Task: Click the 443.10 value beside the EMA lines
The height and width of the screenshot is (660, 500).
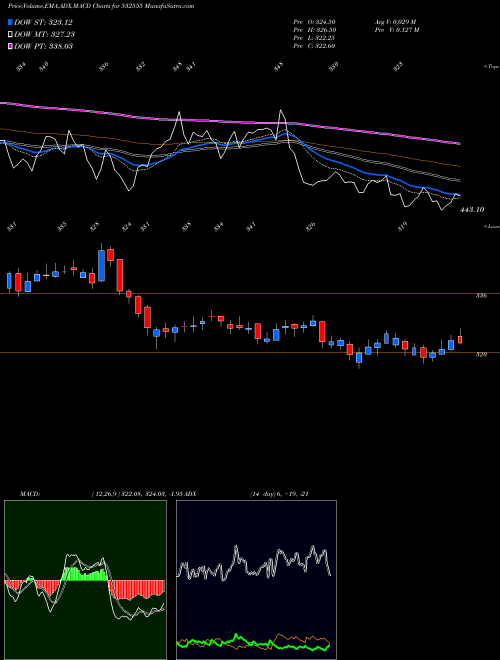Action: [x=472, y=209]
